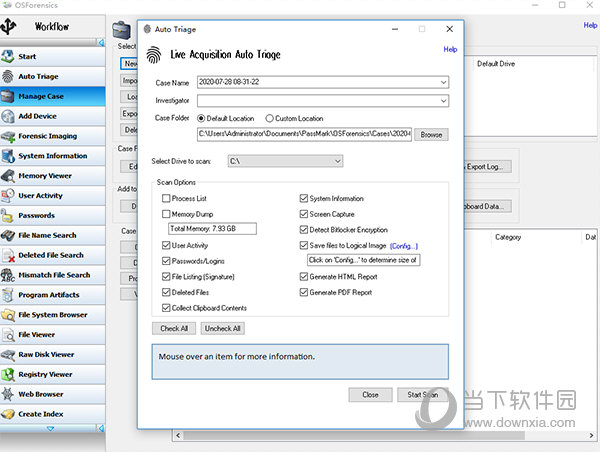Enable the Process List checkbox
This screenshot has width=600, height=452.
[x=166, y=198]
